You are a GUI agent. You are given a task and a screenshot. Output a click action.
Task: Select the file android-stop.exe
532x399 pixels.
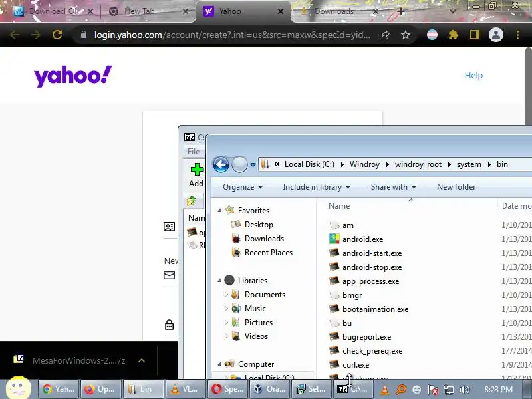[372, 267]
